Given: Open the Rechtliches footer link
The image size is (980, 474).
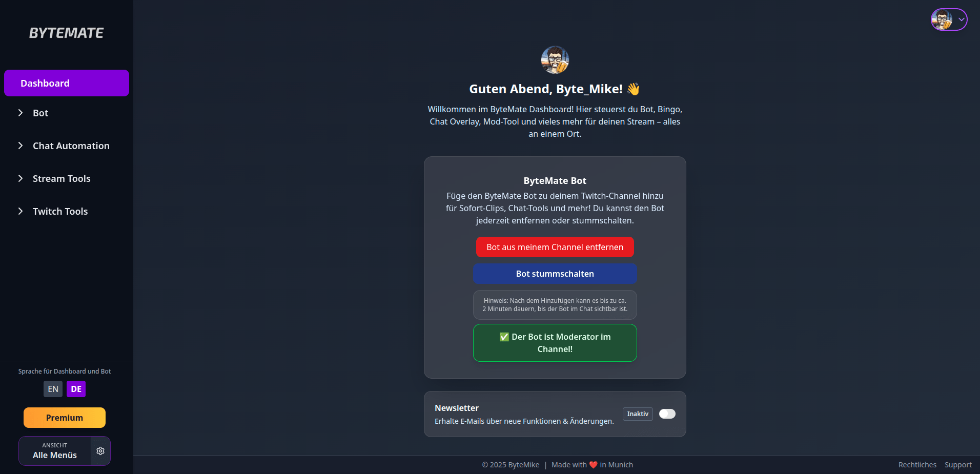Looking at the screenshot, I should click(917, 464).
